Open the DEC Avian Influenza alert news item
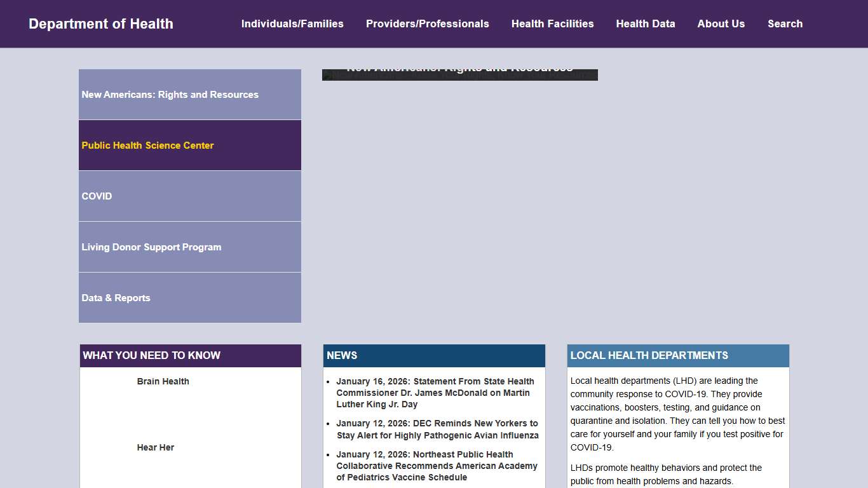The height and width of the screenshot is (488, 868). 437,429
